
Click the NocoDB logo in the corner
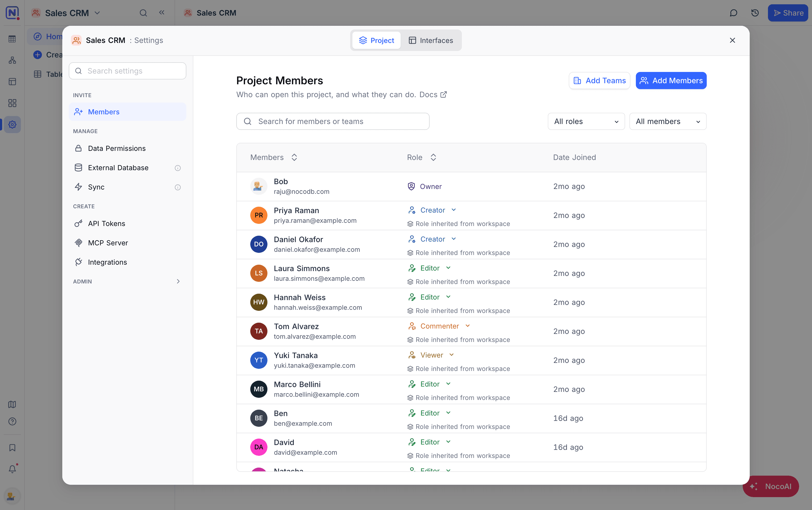click(12, 13)
